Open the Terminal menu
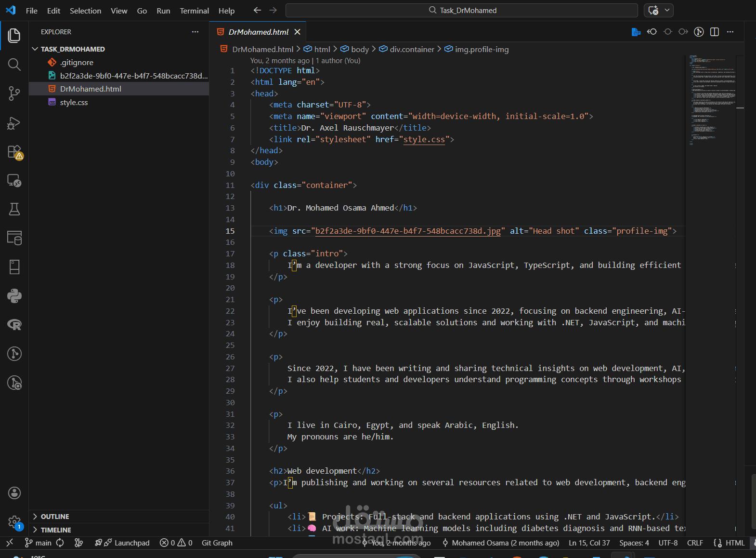 pos(195,11)
